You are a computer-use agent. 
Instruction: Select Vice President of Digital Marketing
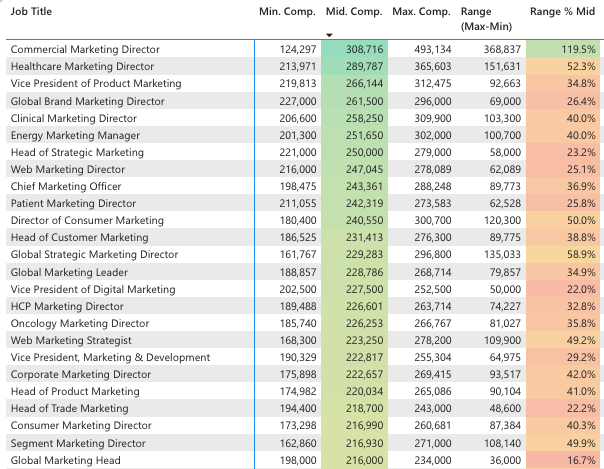coord(93,289)
